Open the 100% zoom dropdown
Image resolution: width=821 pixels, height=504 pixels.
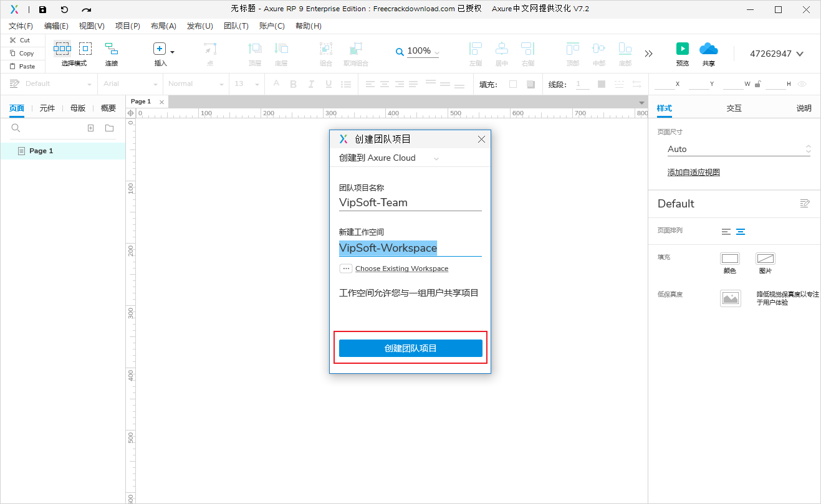pos(437,52)
